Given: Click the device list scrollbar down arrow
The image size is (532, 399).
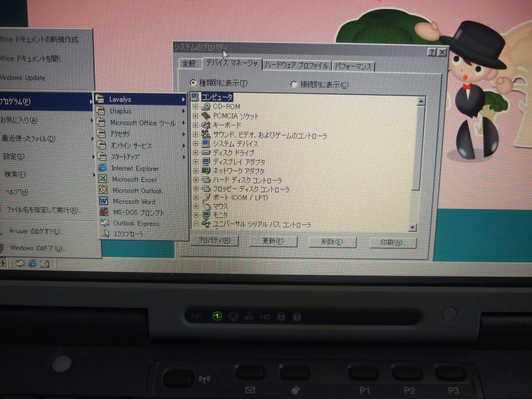Looking at the screenshot, I should point(413,228).
